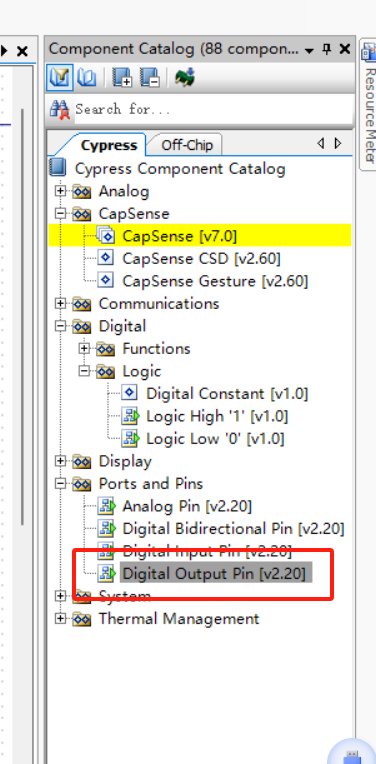Viewport: 376px width, 764px height.
Task: Expand the Analog folder
Action: pyautogui.click(x=60, y=191)
